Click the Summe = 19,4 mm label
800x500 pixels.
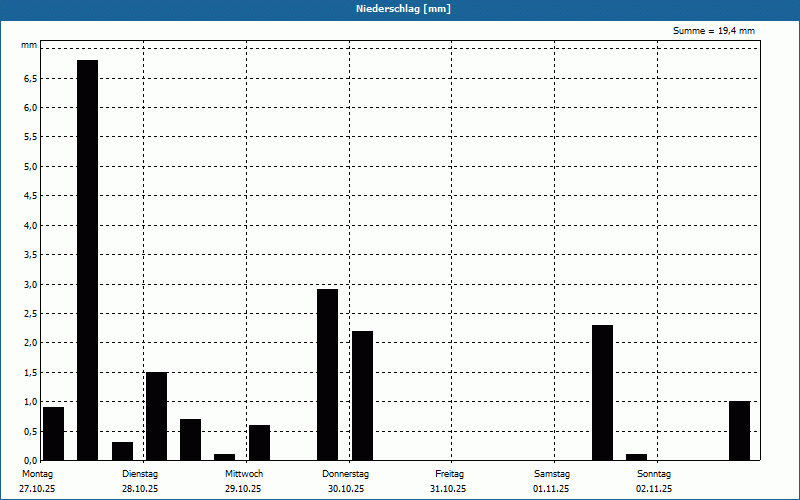click(x=713, y=31)
